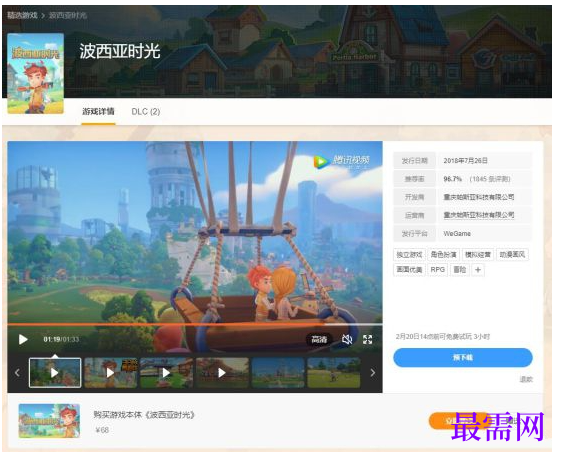This screenshot has width=563, height=458.
Task: Click the blue 预下载 button
Action: click(462, 357)
